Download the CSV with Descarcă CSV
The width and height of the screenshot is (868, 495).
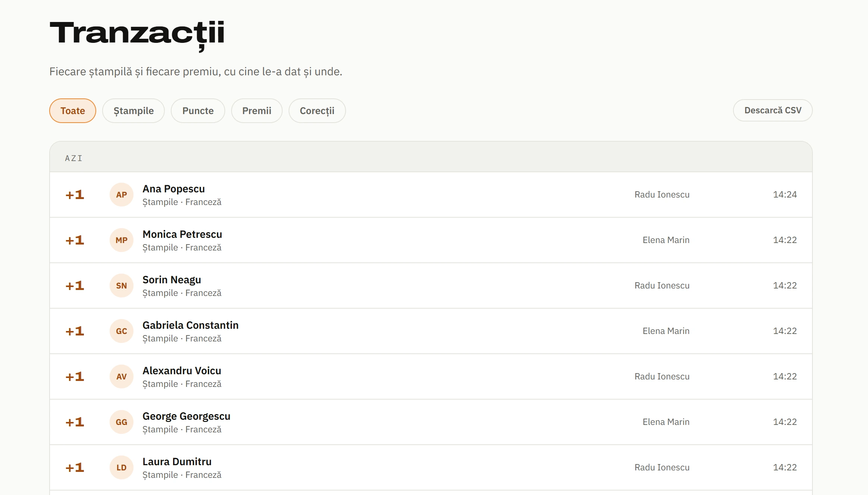coord(773,110)
